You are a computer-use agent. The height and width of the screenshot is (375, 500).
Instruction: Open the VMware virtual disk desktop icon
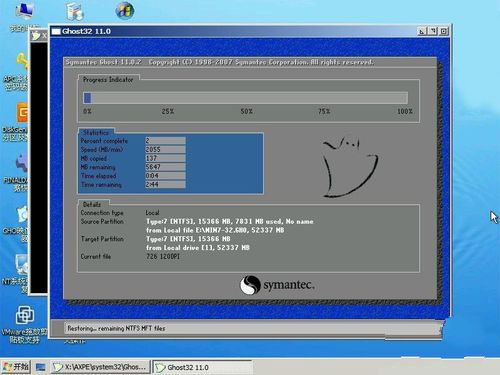(25, 315)
